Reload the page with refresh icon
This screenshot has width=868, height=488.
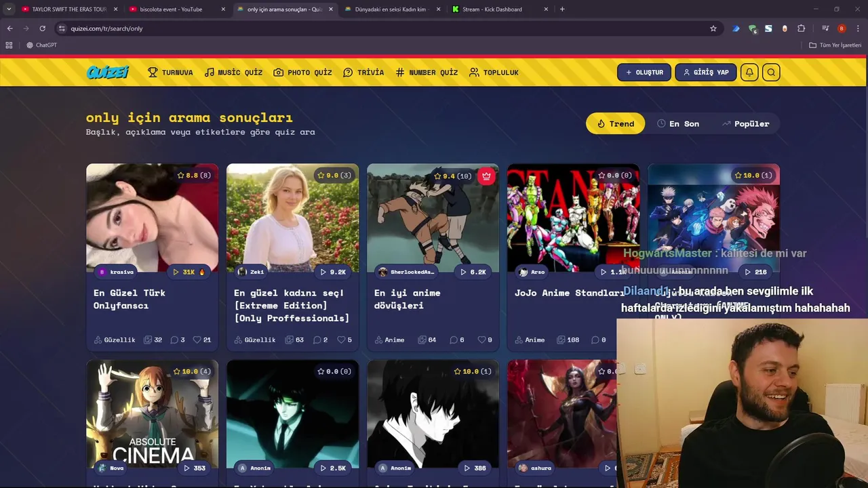[42, 28]
